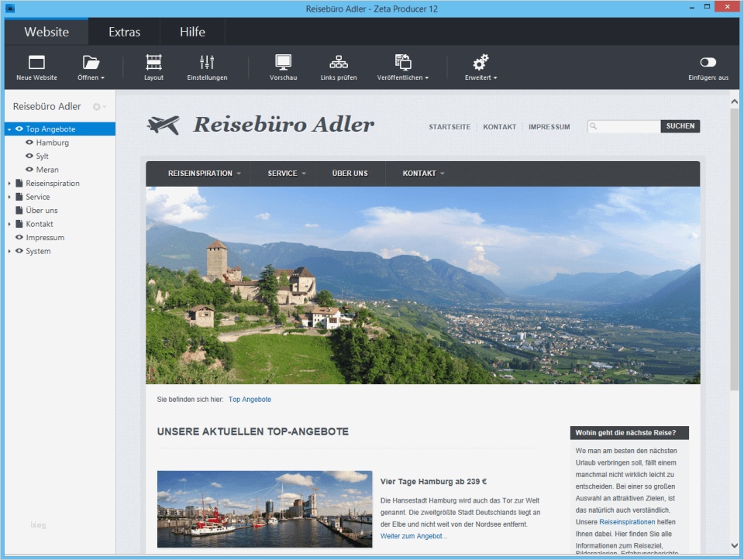The image size is (744, 560).
Task: Open the Öffnen dropdown arrow
Action: [102, 77]
